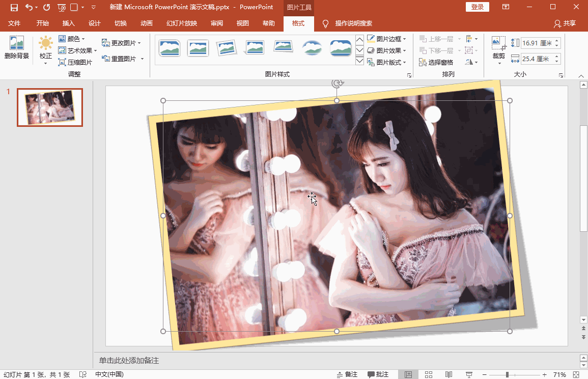Open the 插入 (Insert) ribbon tab

tap(68, 23)
